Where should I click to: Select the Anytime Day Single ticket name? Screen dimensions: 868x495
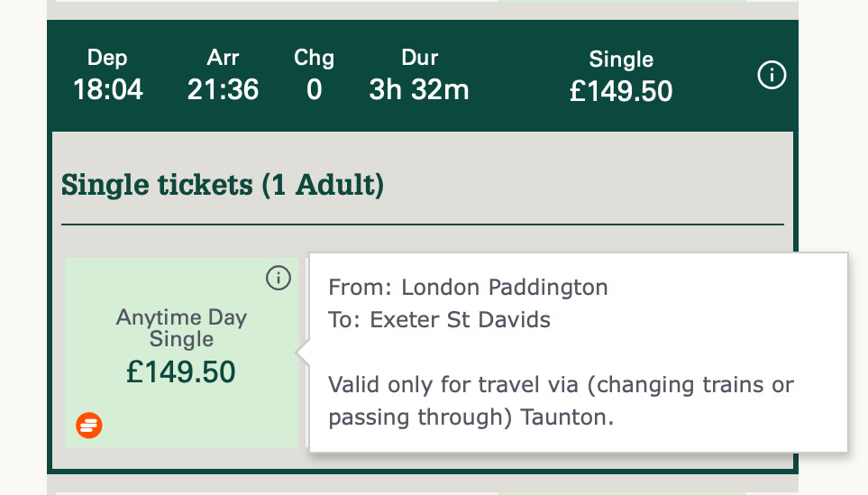[181, 328]
